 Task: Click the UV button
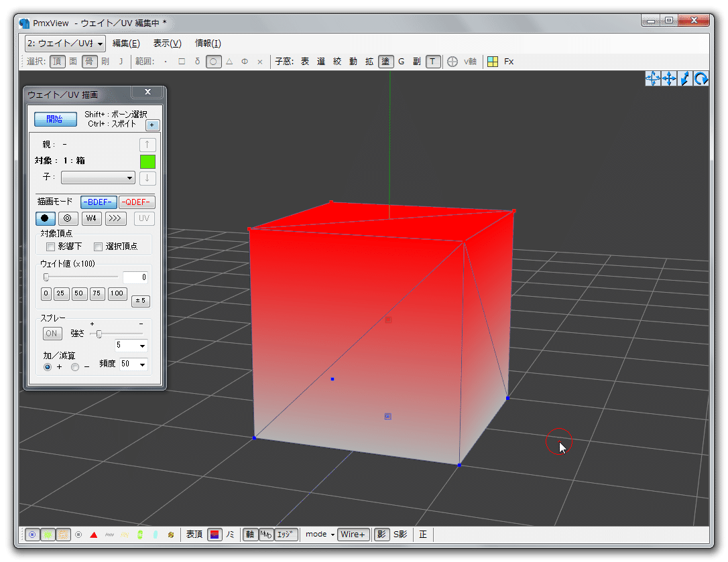[144, 218]
